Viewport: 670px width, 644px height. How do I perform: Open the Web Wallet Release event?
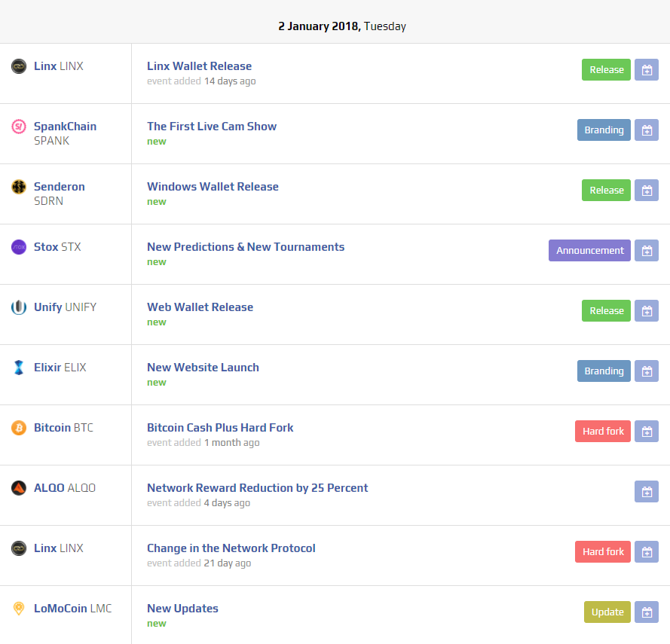pos(200,307)
